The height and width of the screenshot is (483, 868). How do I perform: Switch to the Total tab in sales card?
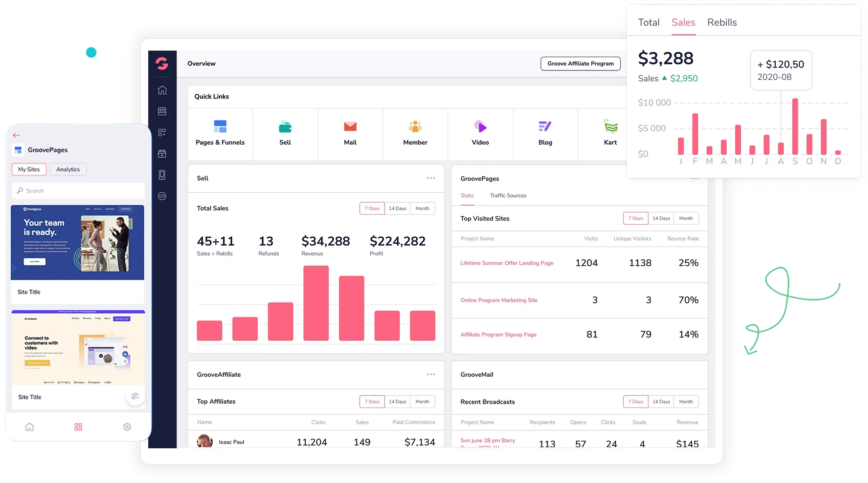(649, 22)
